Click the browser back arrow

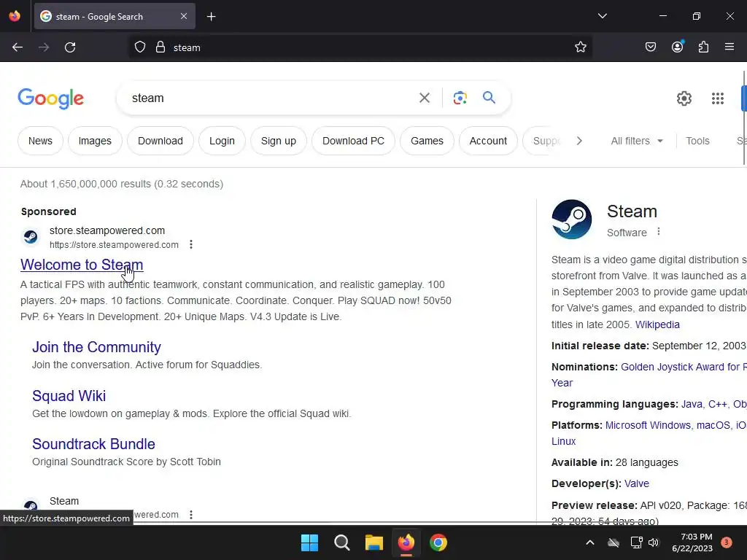[x=18, y=47]
